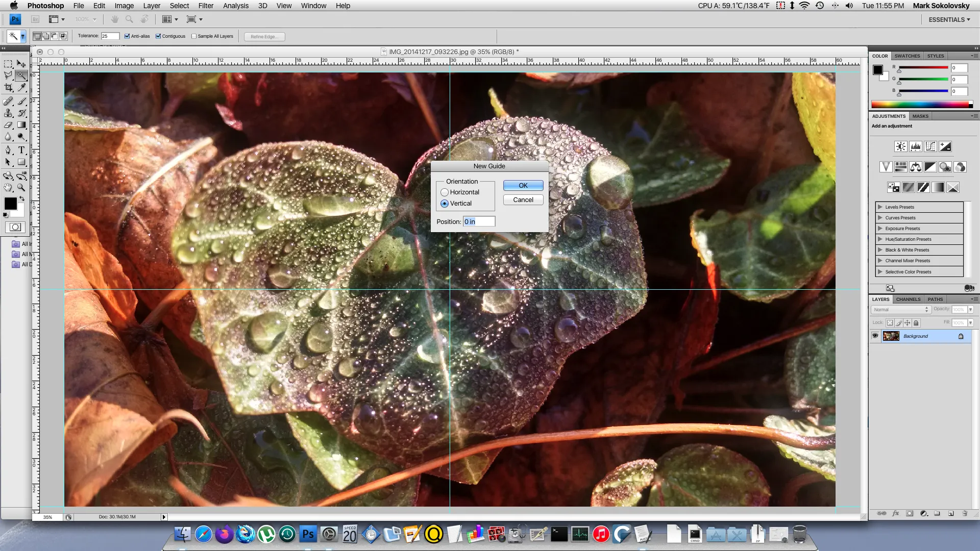This screenshot has height=551, width=980.
Task: Open the Filter menu
Action: [206, 6]
